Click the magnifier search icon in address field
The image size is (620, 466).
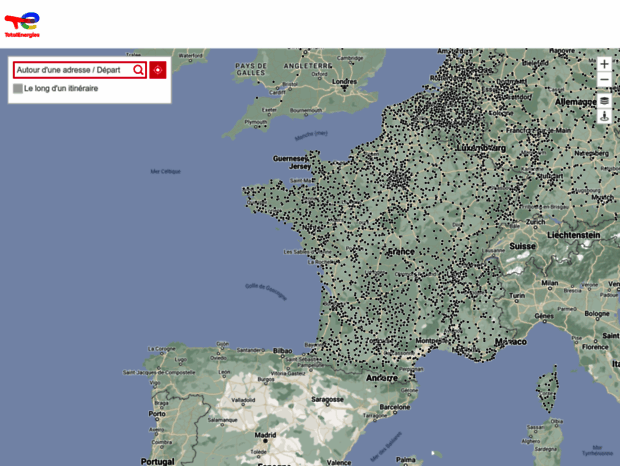(x=138, y=70)
